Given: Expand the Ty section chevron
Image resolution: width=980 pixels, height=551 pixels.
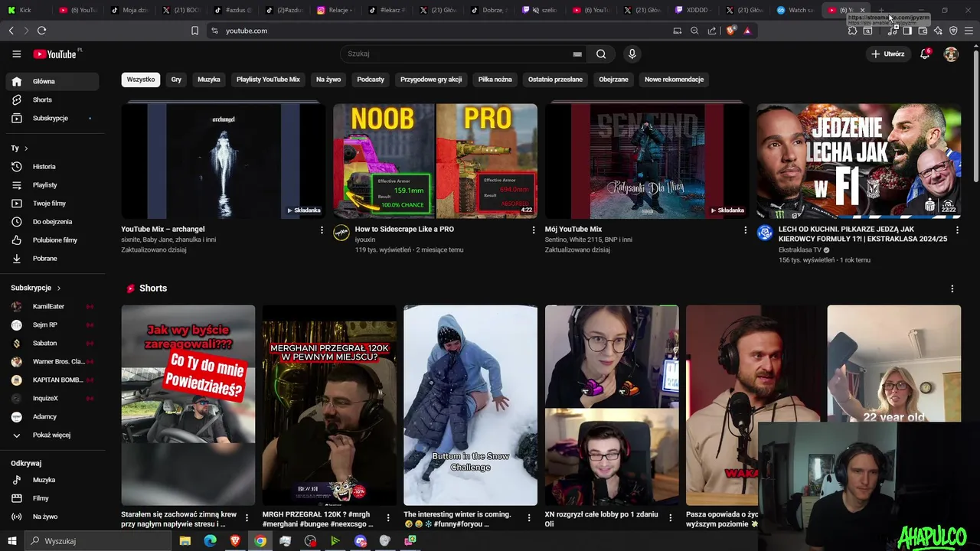Looking at the screenshot, I should point(25,148).
